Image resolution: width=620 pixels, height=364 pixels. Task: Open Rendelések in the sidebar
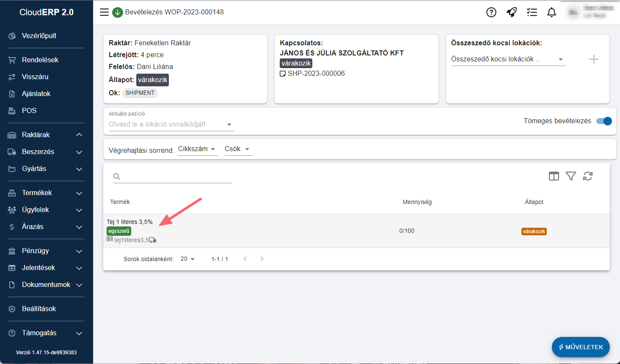(40, 60)
